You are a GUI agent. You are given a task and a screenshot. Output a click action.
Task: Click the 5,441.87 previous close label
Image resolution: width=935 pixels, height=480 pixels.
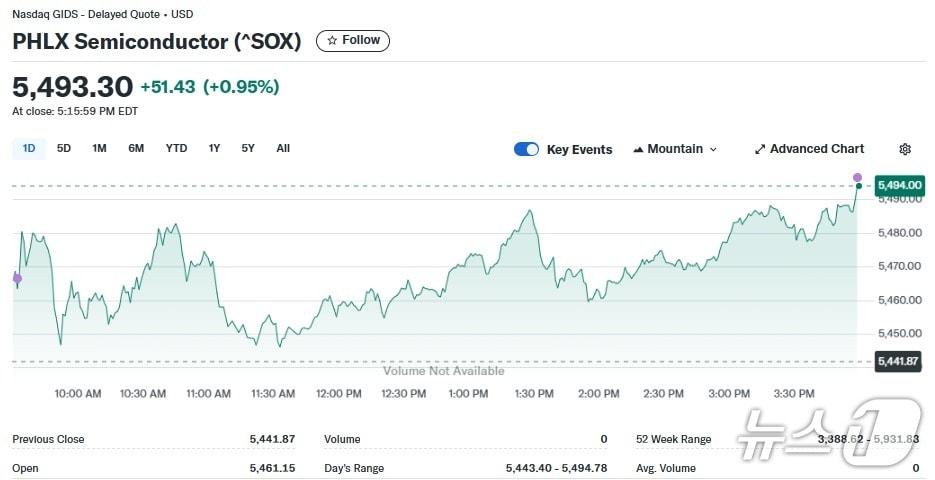click(897, 360)
